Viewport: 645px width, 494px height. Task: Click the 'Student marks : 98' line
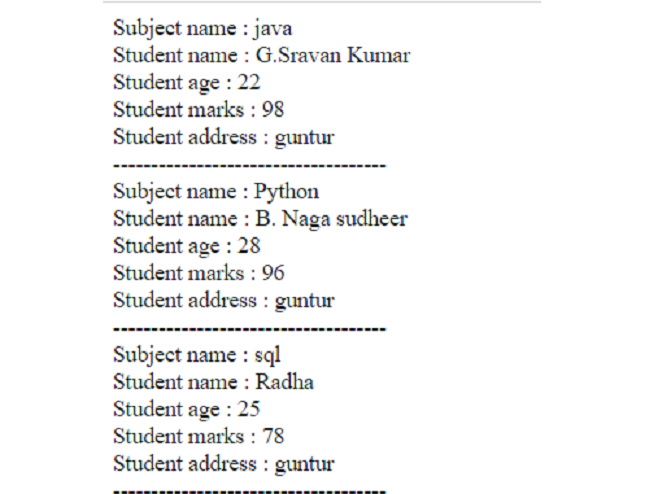pyautogui.click(x=198, y=110)
